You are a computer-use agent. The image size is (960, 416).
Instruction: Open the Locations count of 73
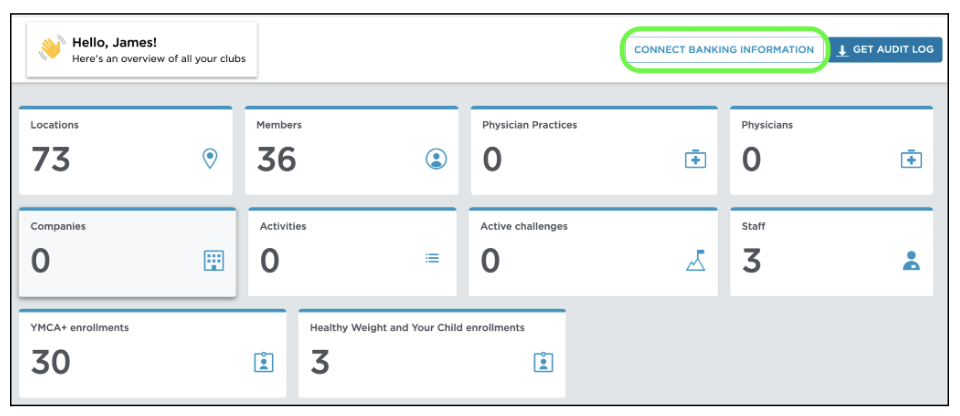click(51, 159)
